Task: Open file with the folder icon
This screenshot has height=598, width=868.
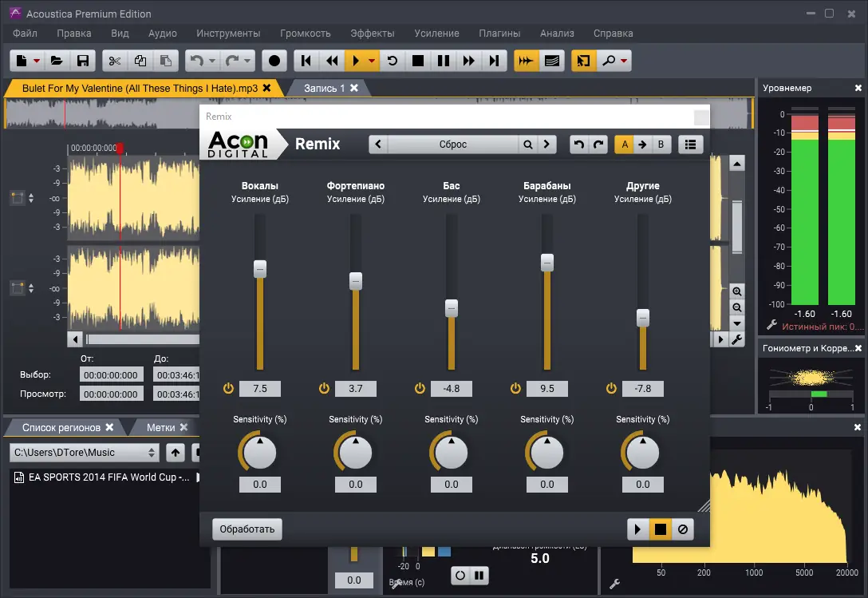Action: click(57, 61)
